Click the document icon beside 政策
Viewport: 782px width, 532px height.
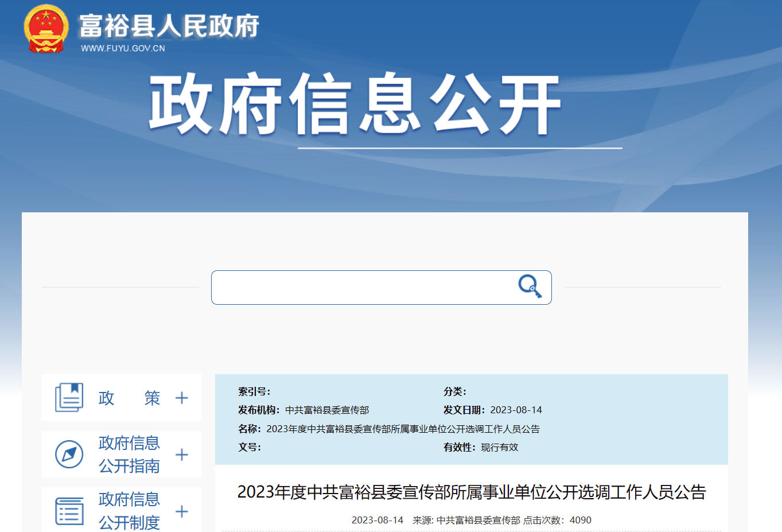(x=69, y=397)
